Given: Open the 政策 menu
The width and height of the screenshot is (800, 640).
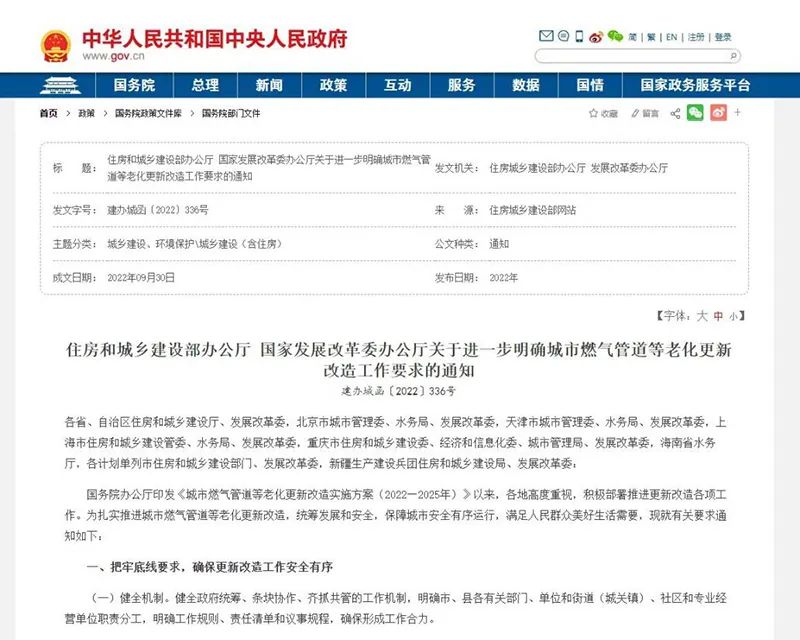Looking at the screenshot, I should [x=333, y=85].
